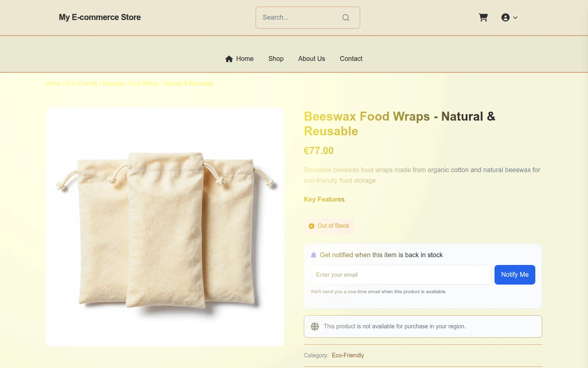Click the one-time email helper text
Image resolution: width=588 pixels, height=368 pixels.
tap(379, 292)
